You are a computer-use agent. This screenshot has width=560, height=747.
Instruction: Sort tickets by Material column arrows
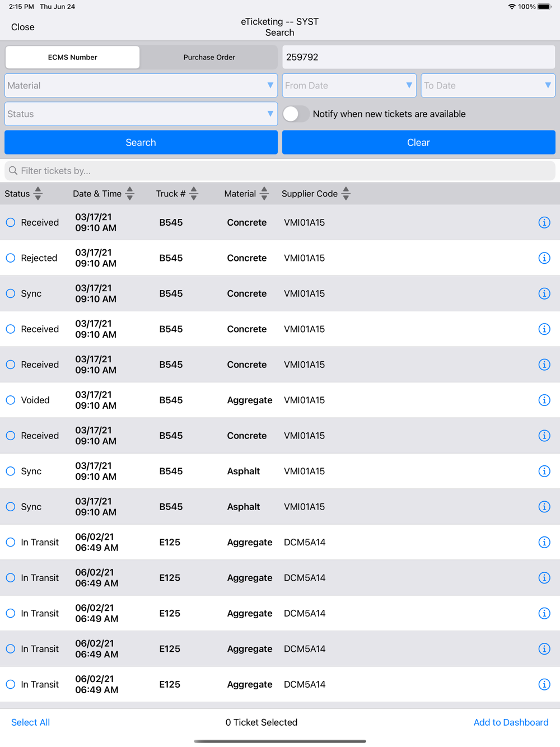264,194
